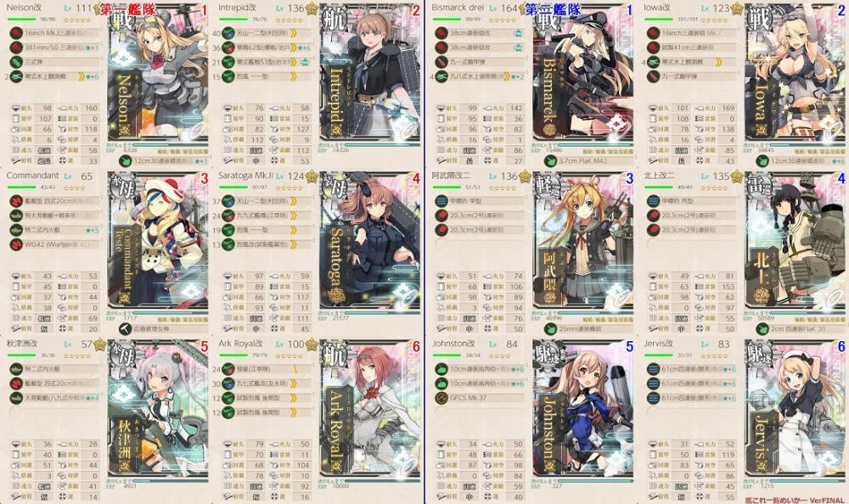Click Nelson's Type 3 shell equipment icon
This screenshot has width=849, height=504.
(15, 62)
